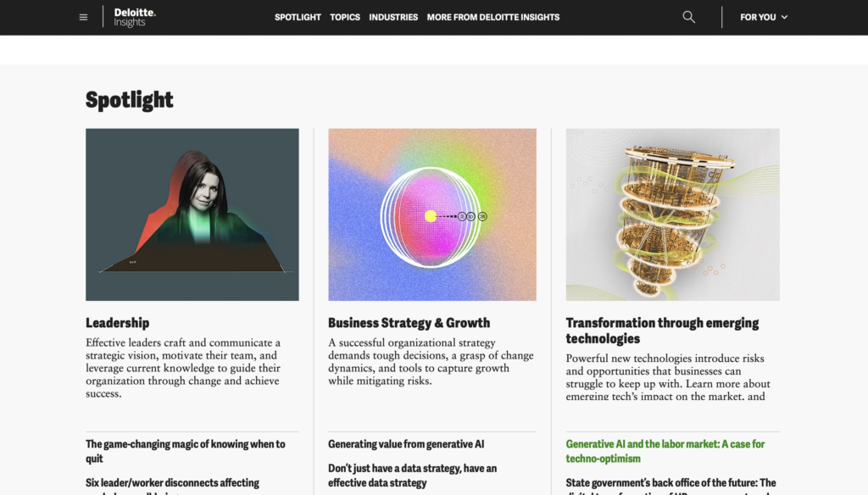Open the Leadership portrait thumbnail
The image size is (868, 495).
192,214
